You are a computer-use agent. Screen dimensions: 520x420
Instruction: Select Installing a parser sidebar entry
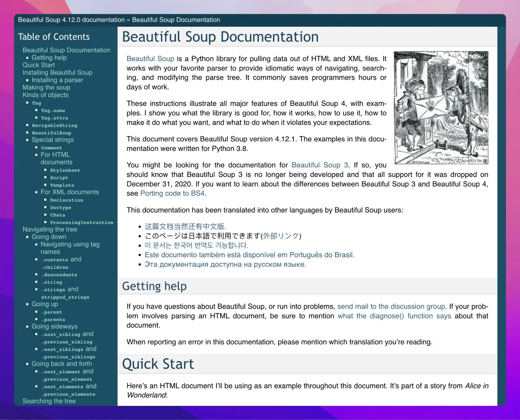tap(57, 80)
